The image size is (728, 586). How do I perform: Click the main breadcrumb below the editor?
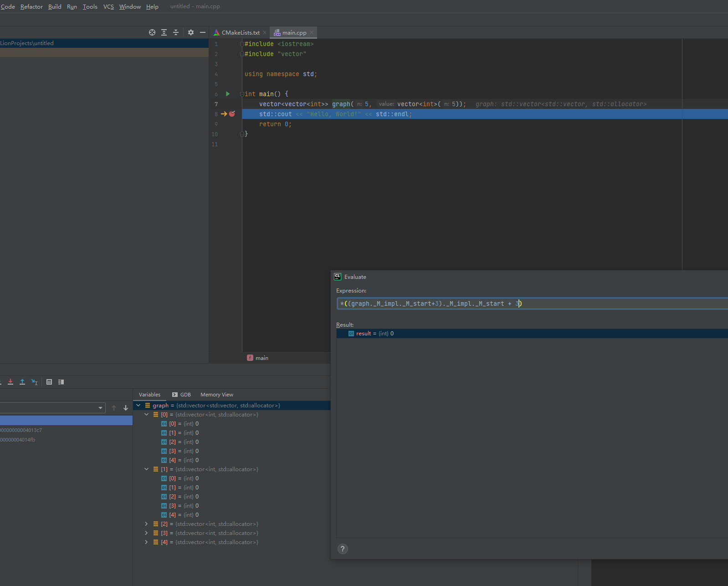[x=258, y=358]
